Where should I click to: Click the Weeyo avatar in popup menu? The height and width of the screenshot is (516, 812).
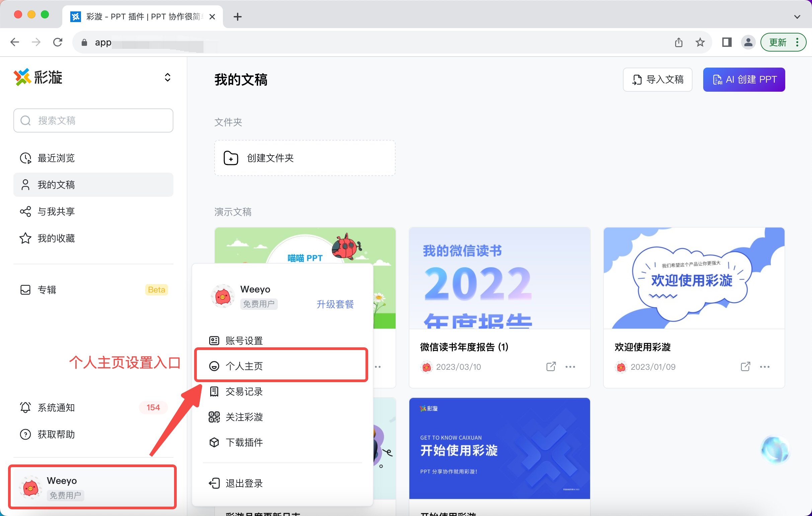pyautogui.click(x=223, y=296)
